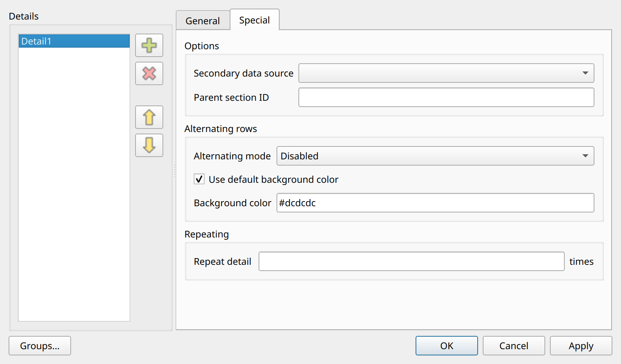Select Detail1 in the Details list
621x364 pixels.
click(74, 41)
